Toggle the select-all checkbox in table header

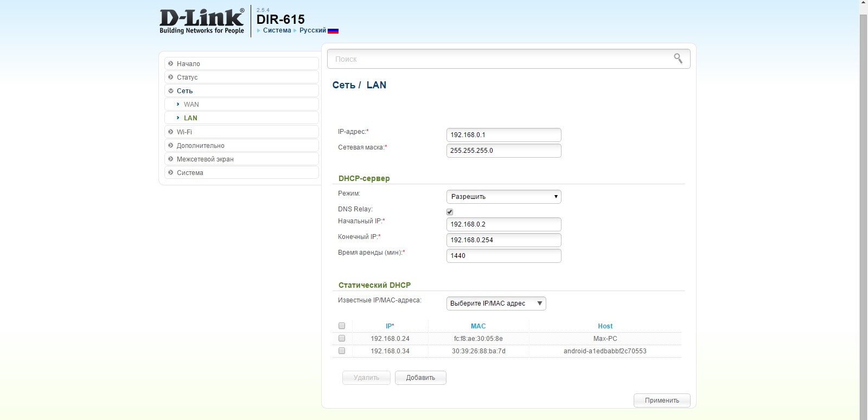(342, 326)
